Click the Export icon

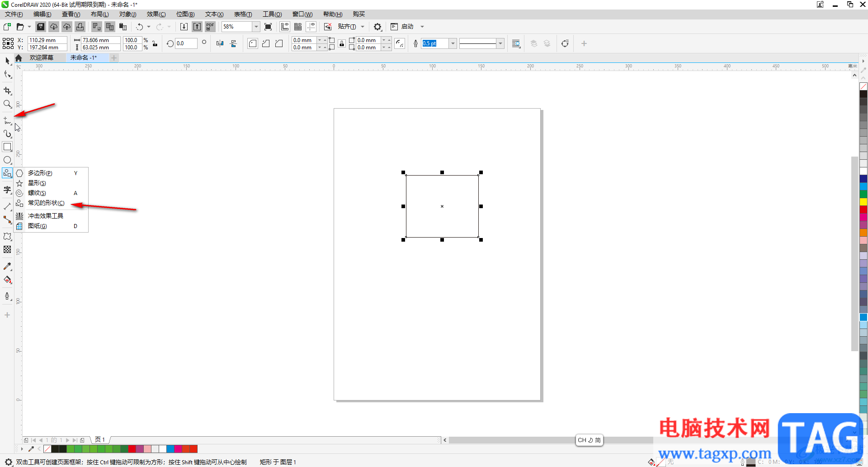197,27
